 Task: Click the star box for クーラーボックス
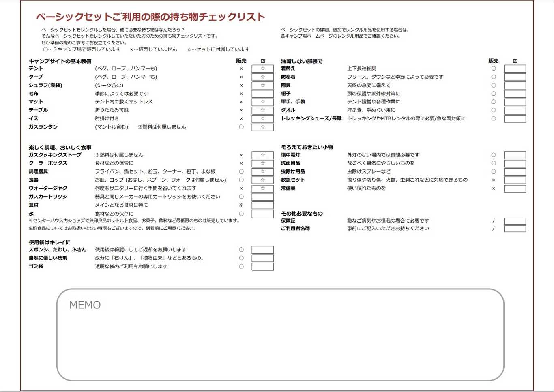tap(262, 163)
